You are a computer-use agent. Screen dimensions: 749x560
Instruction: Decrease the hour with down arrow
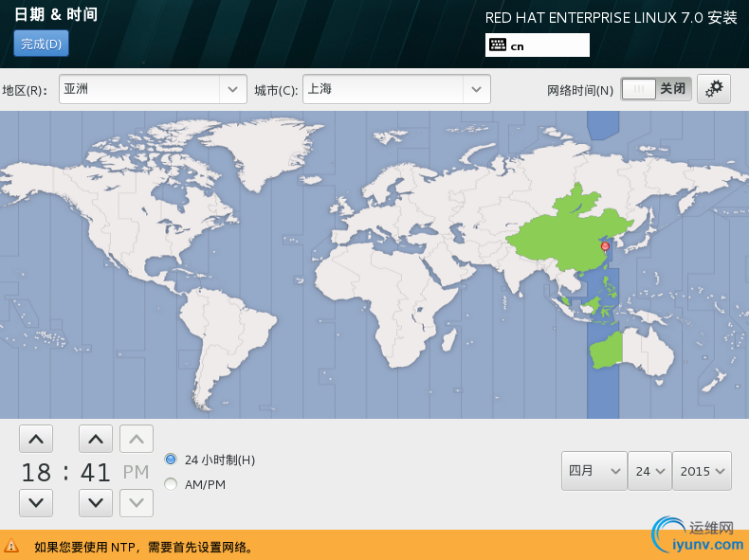(36, 503)
